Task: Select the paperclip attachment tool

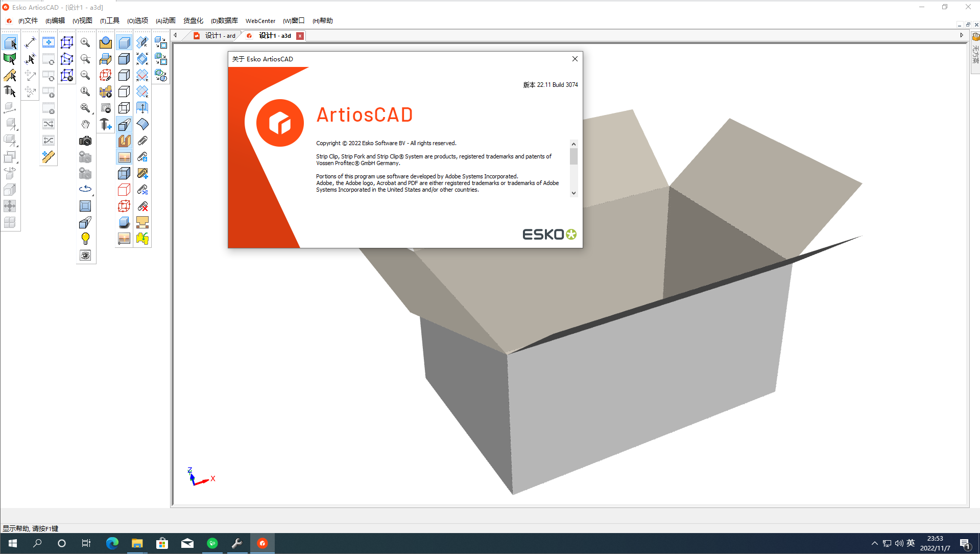Action: click(x=142, y=141)
